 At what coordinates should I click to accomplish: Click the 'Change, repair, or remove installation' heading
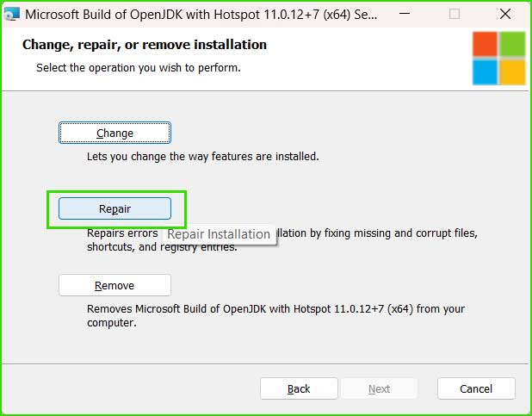pyautogui.click(x=145, y=45)
